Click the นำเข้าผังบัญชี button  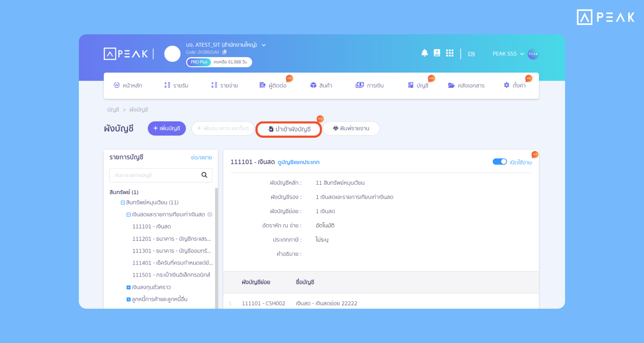coord(289,129)
